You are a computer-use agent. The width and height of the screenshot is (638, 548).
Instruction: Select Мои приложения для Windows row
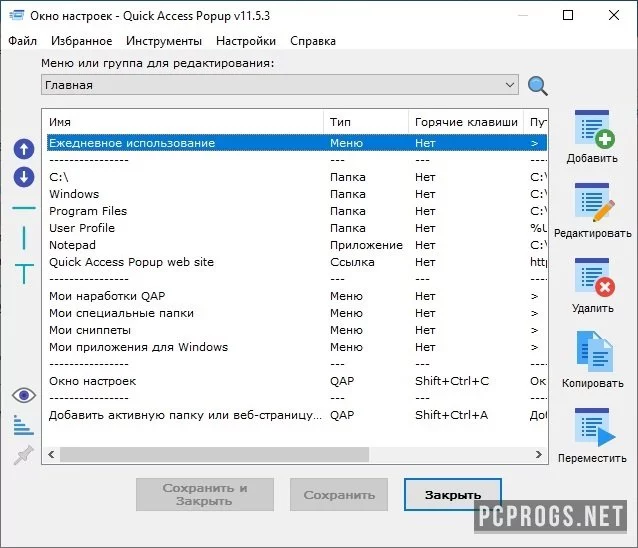[297, 347]
